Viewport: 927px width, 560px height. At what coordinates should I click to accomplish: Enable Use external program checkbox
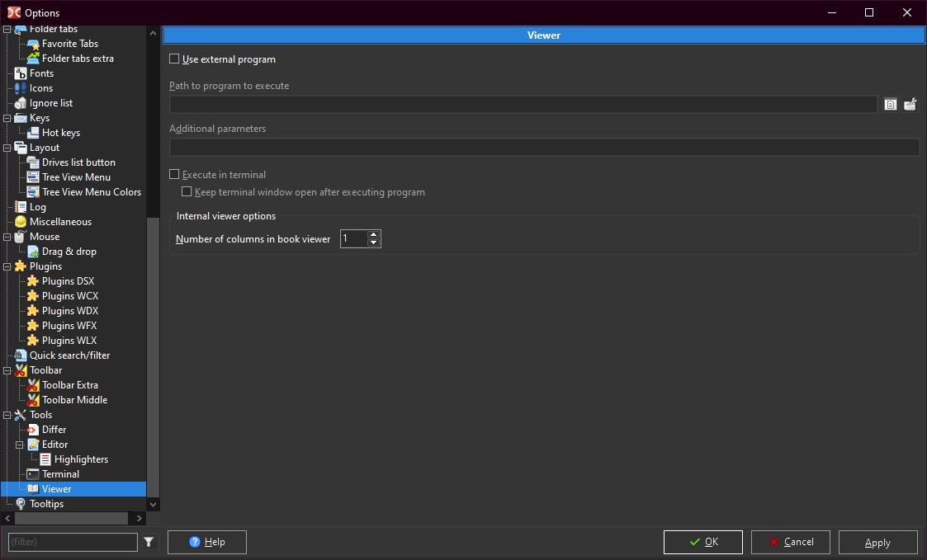point(174,59)
